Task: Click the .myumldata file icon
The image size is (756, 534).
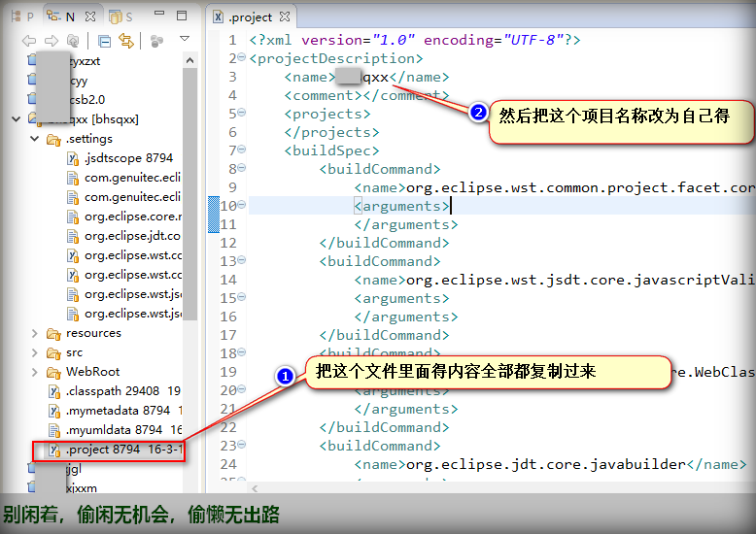Action: [54, 430]
